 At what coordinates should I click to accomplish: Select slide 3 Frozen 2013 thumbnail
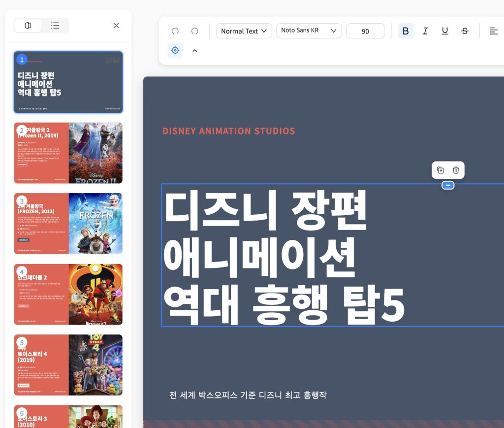click(68, 224)
